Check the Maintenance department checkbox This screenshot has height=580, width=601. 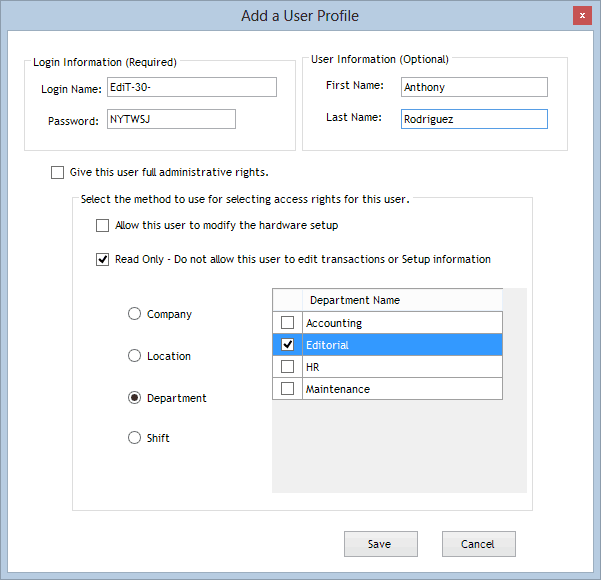tap(288, 389)
